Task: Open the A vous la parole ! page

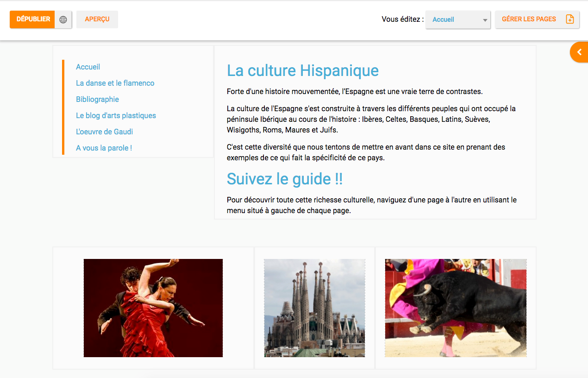Action: click(x=104, y=148)
